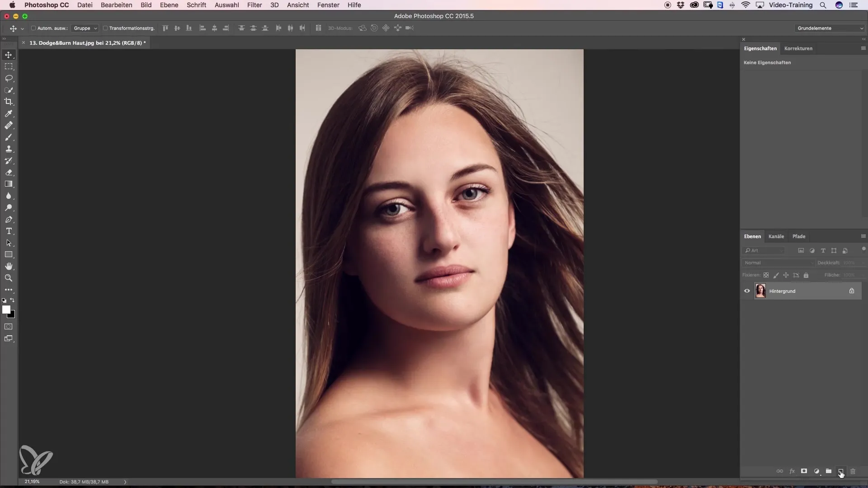Viewport: 868px width, 488px height.
Task: Open the Edit Toolbar ellipsis button
Action: click(9, 290)
